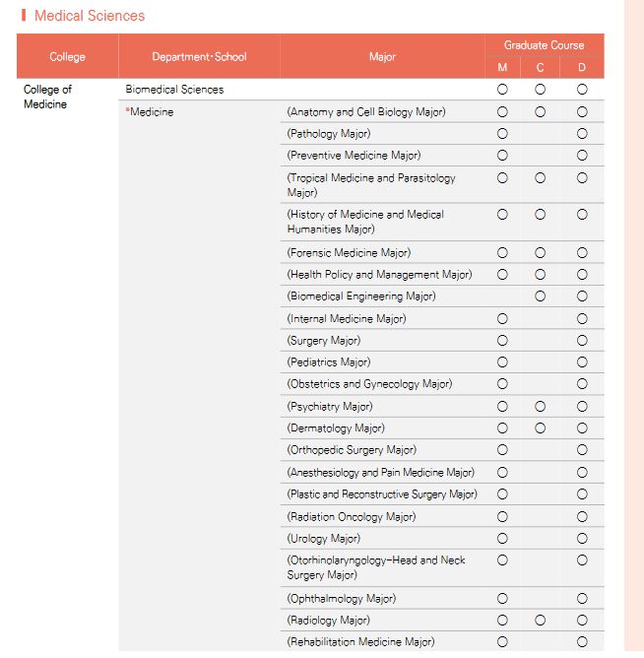The height and width of the screenshot is (658, 644).
Task: Click the Medical Sciences section heading
Action: coord(90,16)
